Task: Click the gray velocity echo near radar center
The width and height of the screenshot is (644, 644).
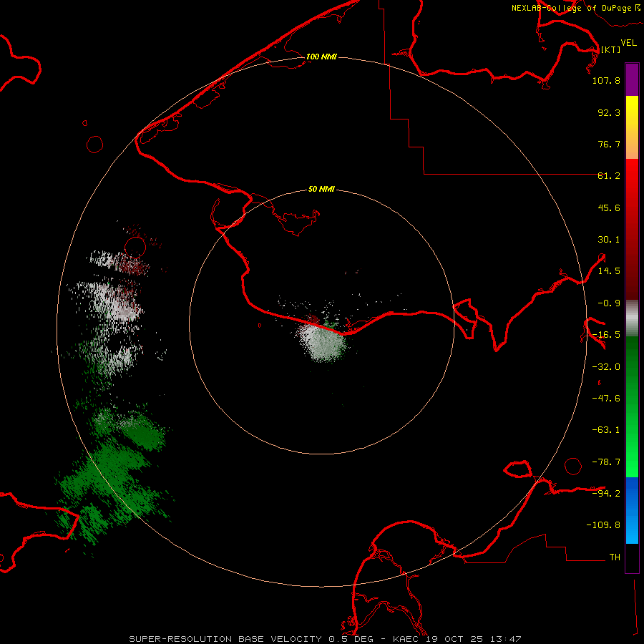Action: coord(324,343)
